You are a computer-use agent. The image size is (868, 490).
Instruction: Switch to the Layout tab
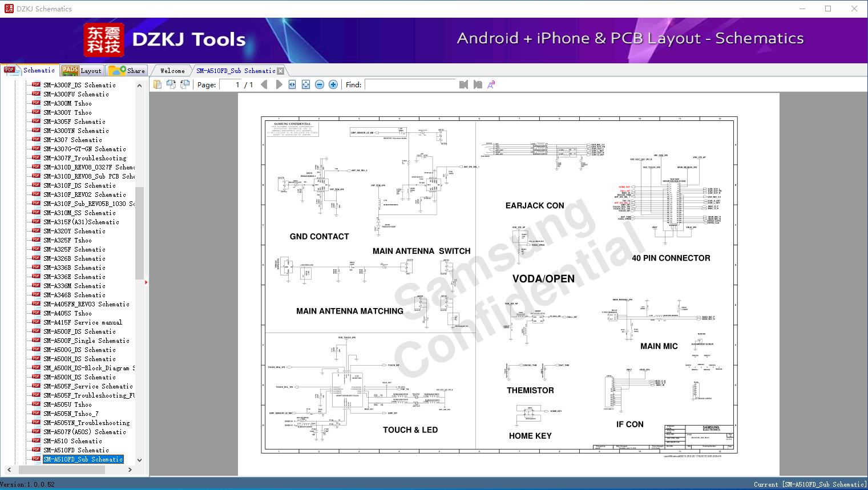pos(81,71)
